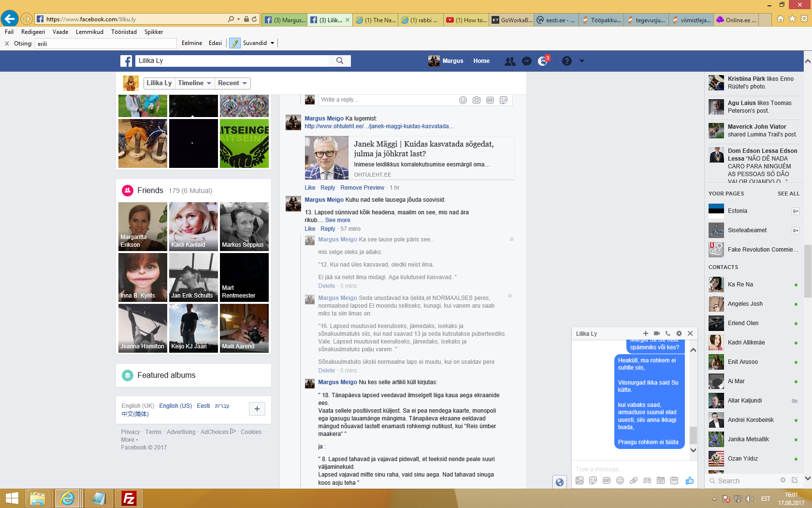Image resolution: width=812 pixels, height=508 pixels.
Task: Click Remove Preview link
Action: [x=362, y=188]
